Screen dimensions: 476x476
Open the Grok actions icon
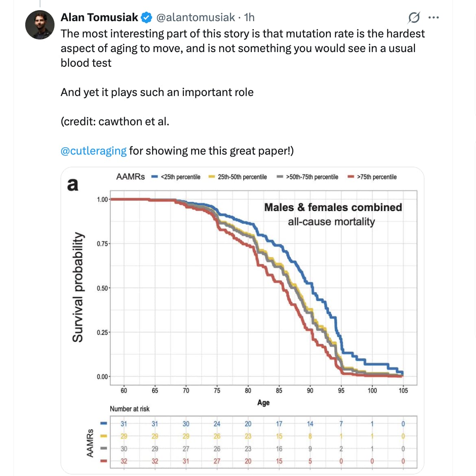point(414,17)
